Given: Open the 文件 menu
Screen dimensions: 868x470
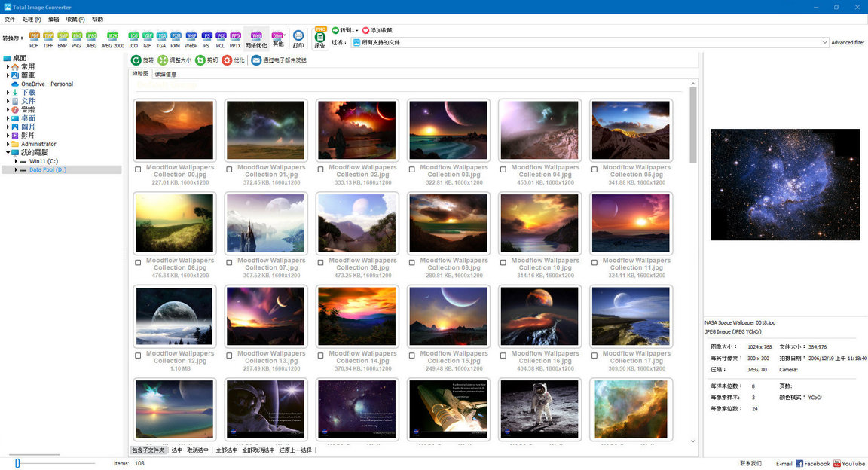Looking at the screenshot, I should [10, 19].
